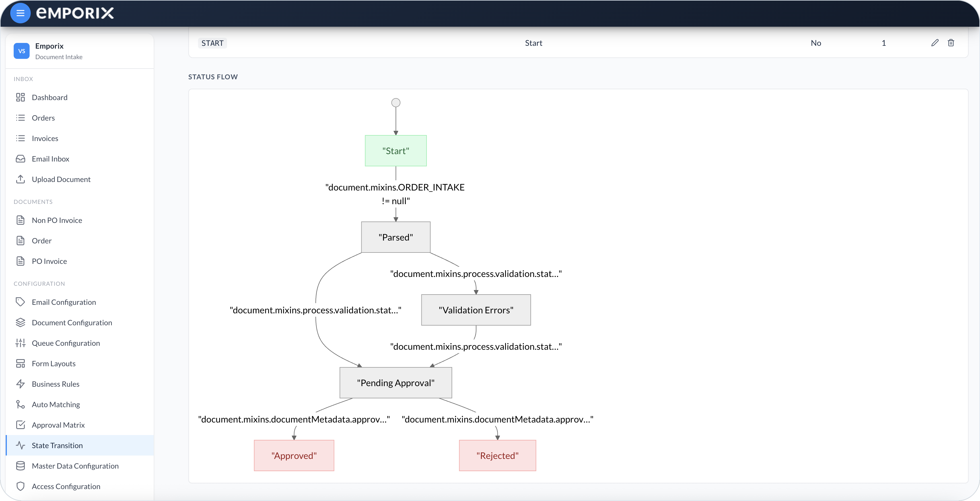Click the Email Inbox tray icon
The height and width of the screenshot is (501, 980).
20,159
